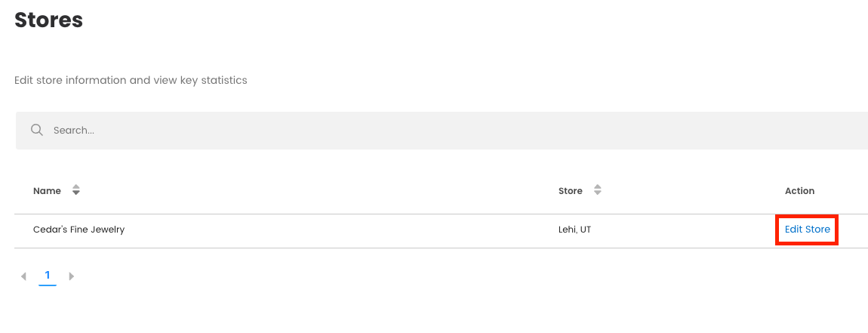Focus the Search... input field
868x333 pixels.
[302, 131]
